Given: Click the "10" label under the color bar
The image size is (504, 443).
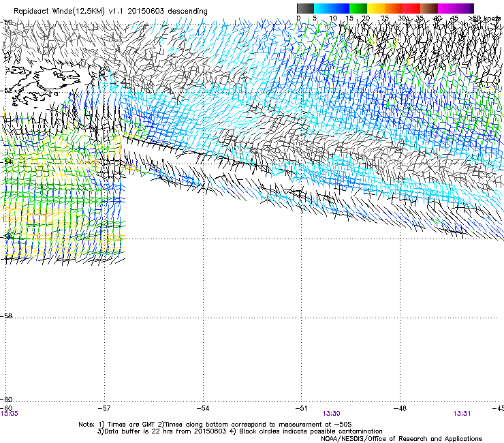Looking at the screenshot, I should click(x=333, y=18).
